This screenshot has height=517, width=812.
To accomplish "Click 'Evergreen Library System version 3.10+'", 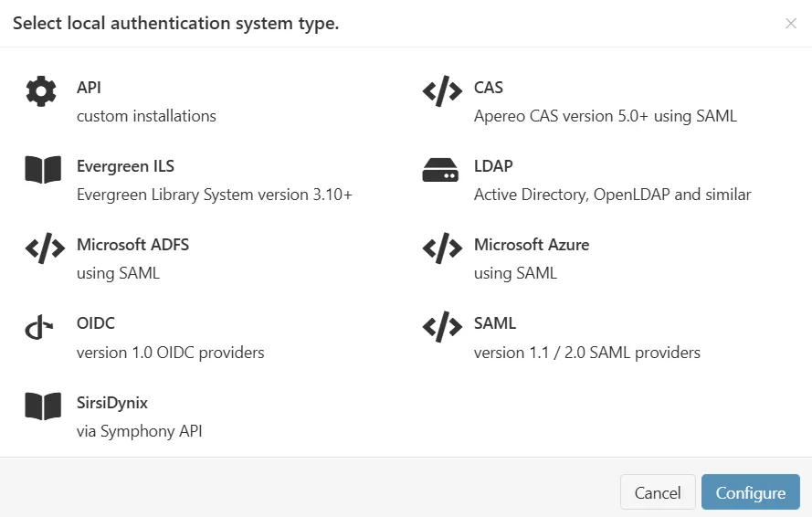I will [x=215, y=195].
